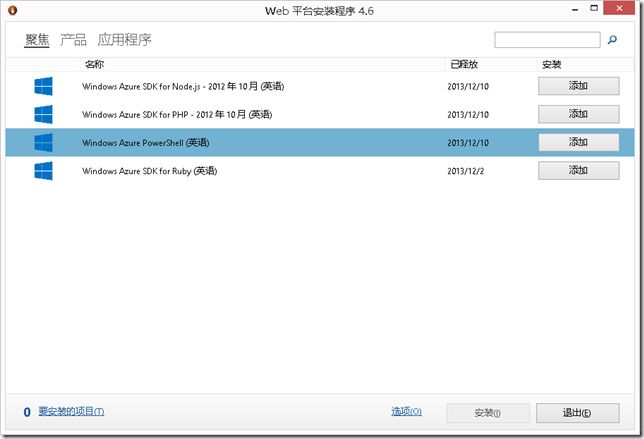644x439 pixels.
Task: Focus the search input box
Action: (547, 40)
